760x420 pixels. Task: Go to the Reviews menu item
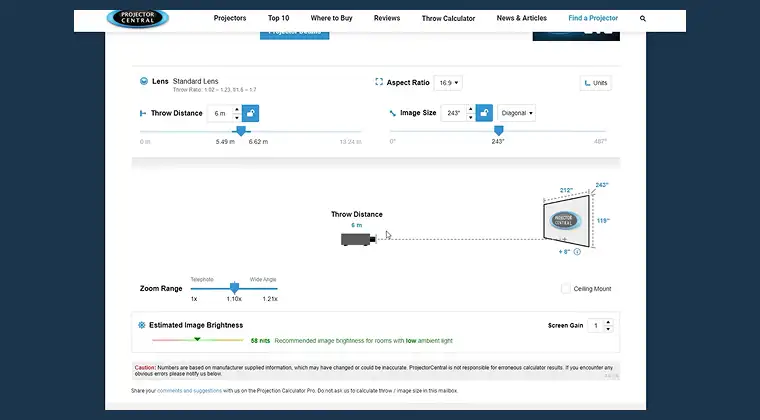[386, 18]
